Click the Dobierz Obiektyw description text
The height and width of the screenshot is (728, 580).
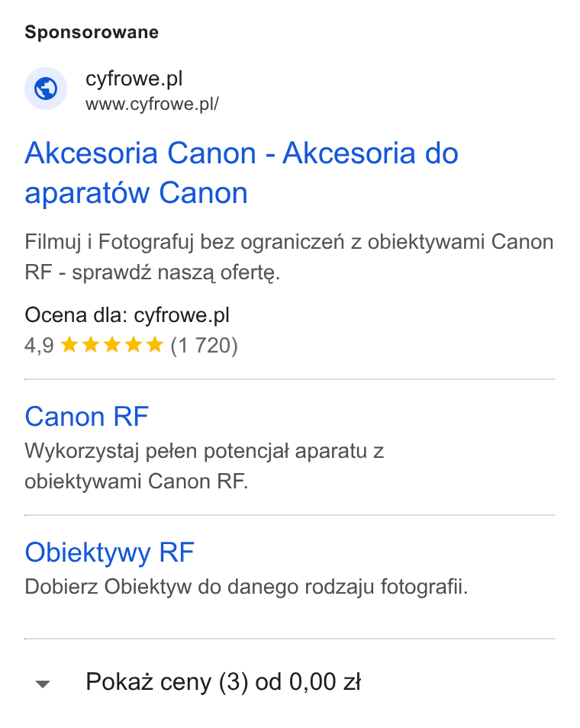pos(246,587)
